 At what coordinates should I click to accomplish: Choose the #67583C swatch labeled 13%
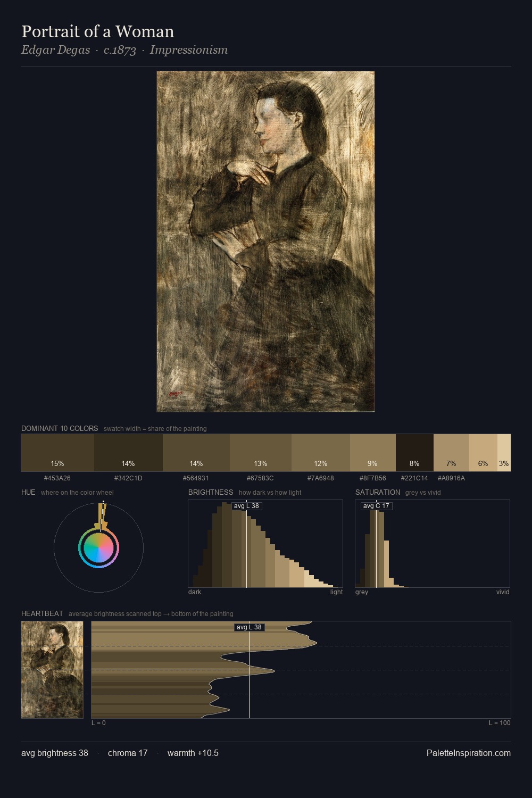[x=261, y=453]
